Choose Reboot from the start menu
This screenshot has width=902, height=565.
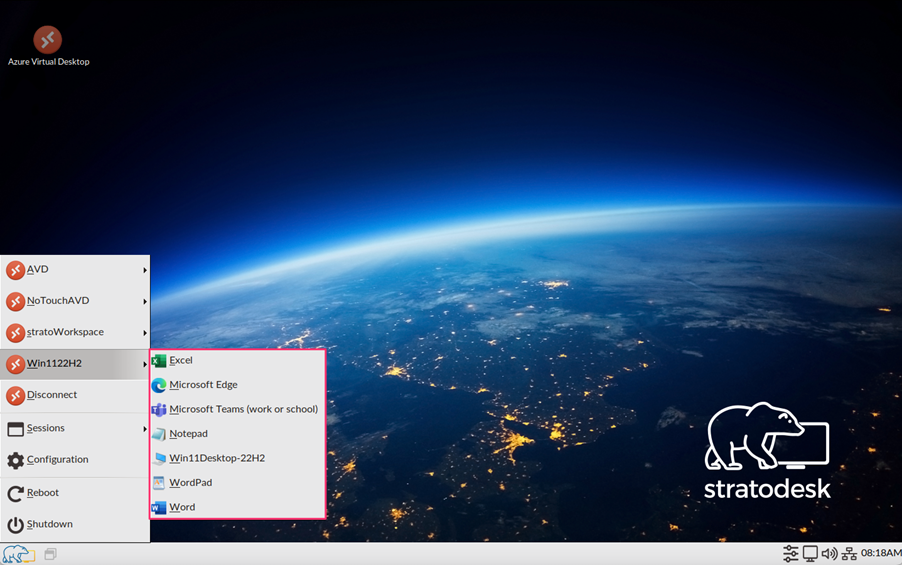click(x=75, y=493)
